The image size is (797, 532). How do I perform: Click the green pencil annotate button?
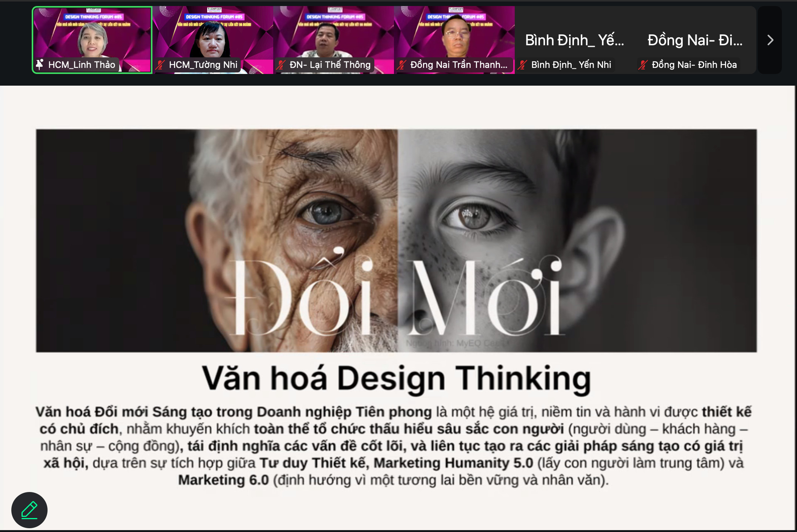(x=29, y=510)
